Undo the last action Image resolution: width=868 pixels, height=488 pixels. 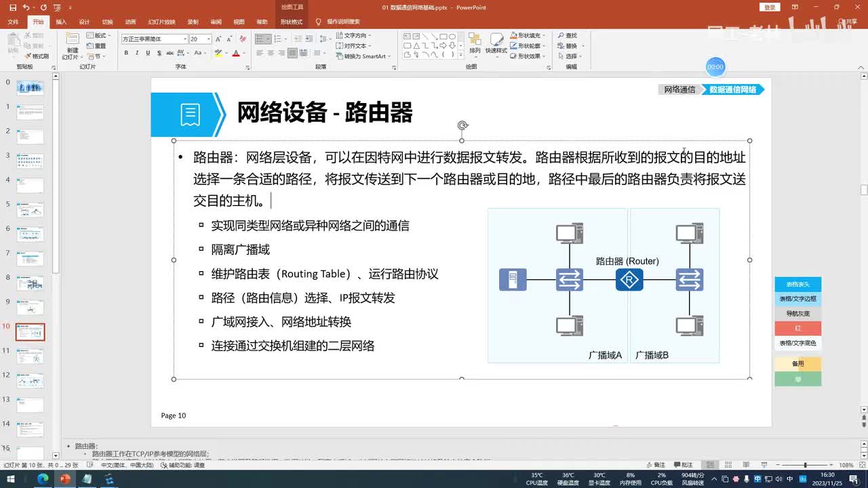click(x=26, y=7)
